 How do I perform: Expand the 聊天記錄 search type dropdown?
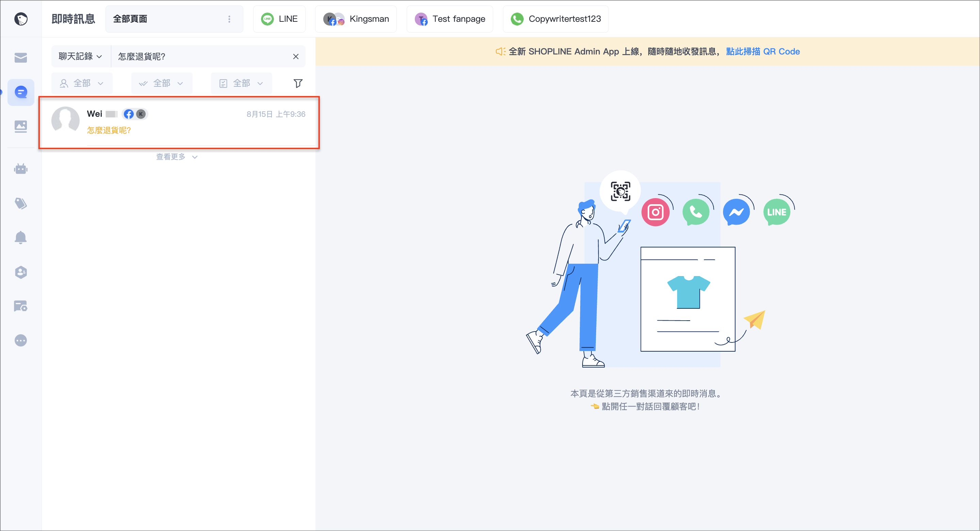[81, 57]
